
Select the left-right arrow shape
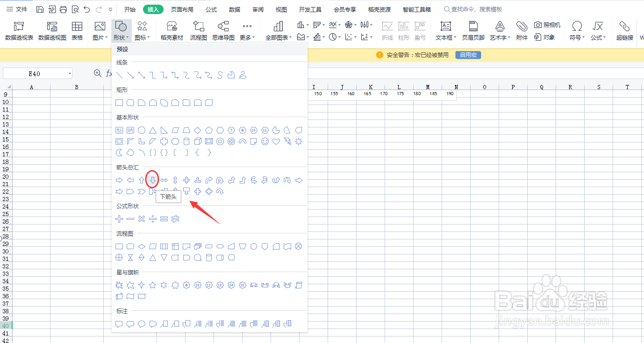[164, 180]
